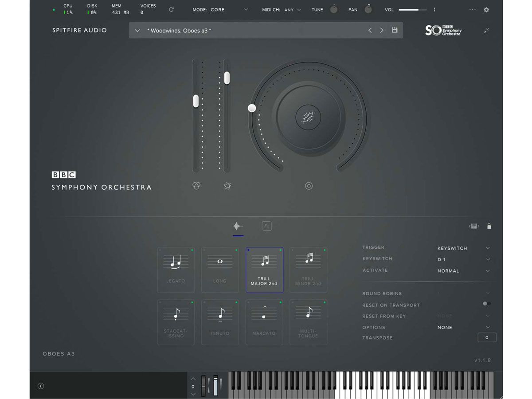Toggle the green load dot on Tenuto
Screen dimensions: 532x399
click(236, 302)
